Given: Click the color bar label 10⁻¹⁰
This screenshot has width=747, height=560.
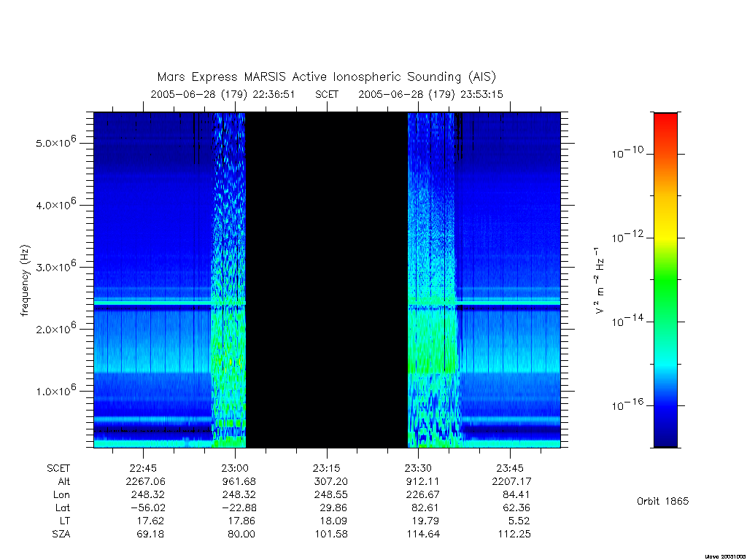Looking at the screenshot, I should tap(627, 152).
